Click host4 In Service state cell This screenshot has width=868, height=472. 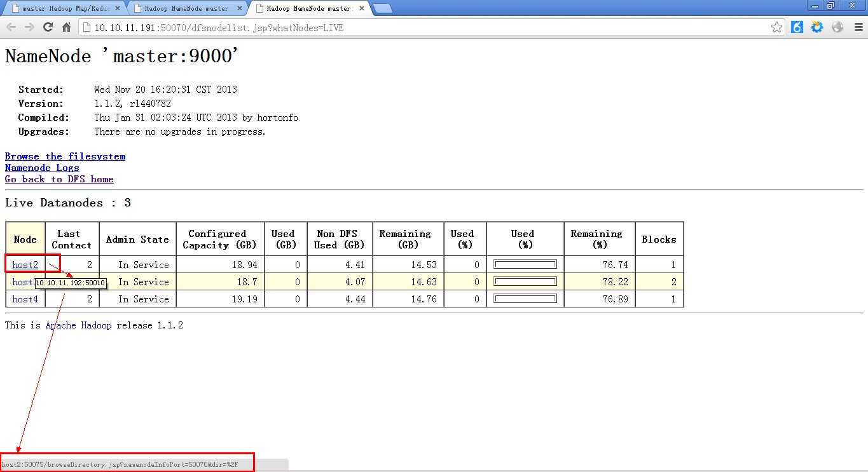tap(137, 299)
